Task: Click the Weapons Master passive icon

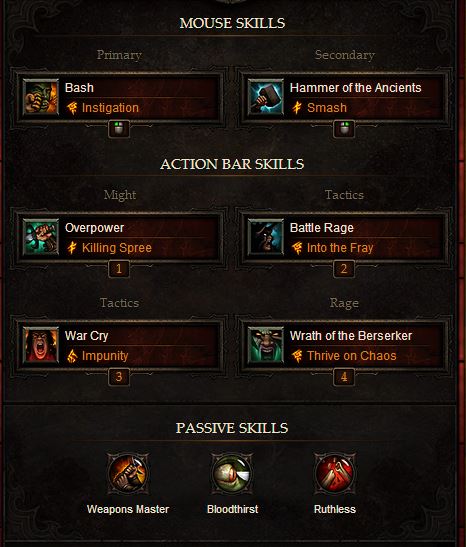Action: tap(128, 473)
